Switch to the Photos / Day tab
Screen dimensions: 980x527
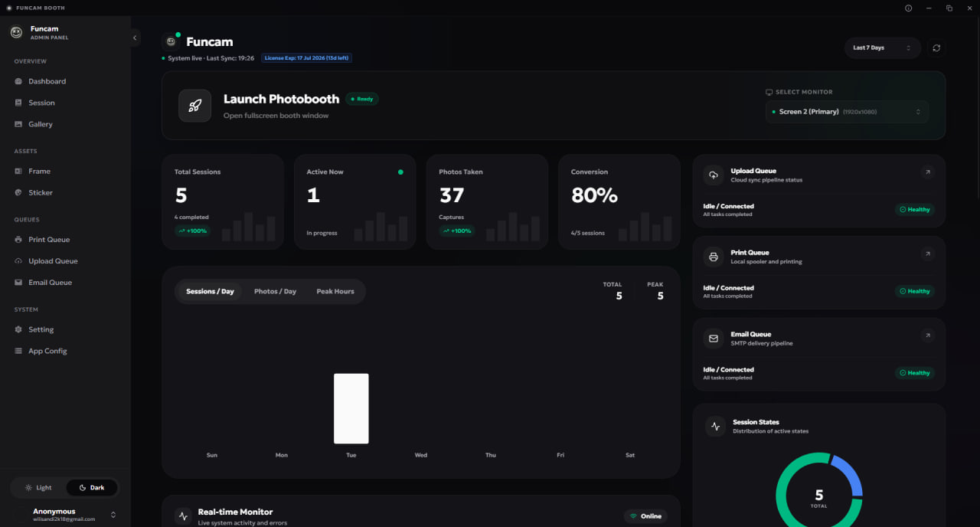[275, 292]
